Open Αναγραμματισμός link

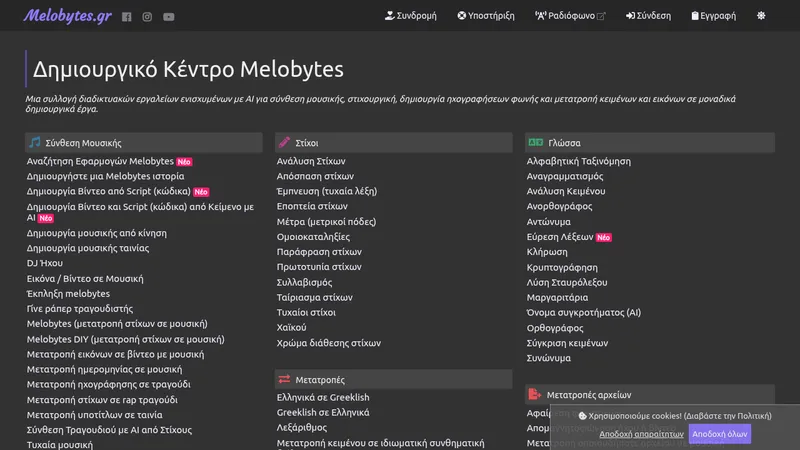click(565, 176)
